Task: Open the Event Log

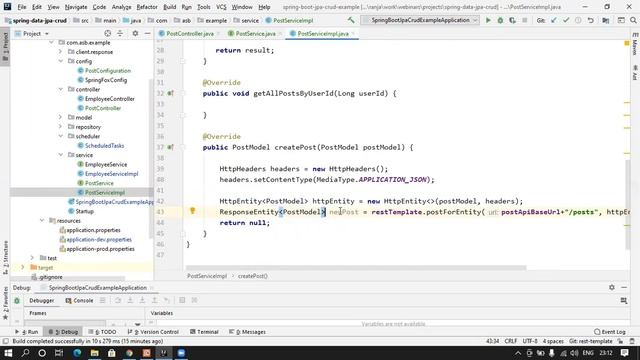Action: coord(610,332)
